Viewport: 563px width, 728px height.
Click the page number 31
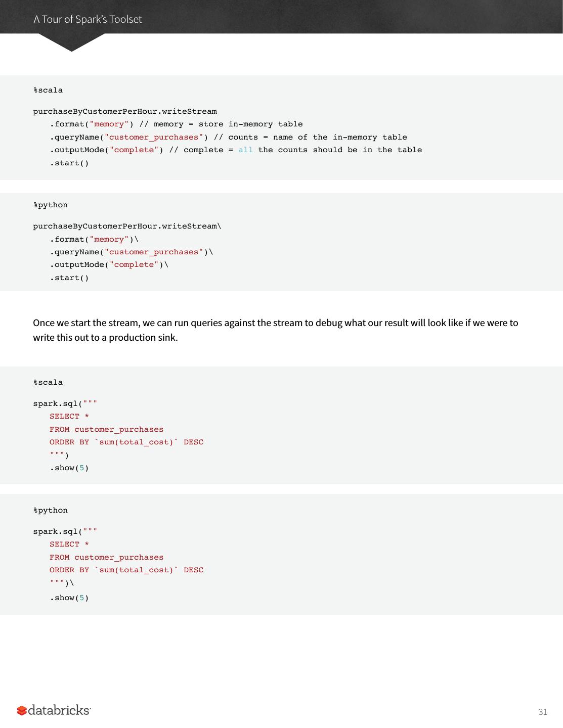(x=543, y=712)
